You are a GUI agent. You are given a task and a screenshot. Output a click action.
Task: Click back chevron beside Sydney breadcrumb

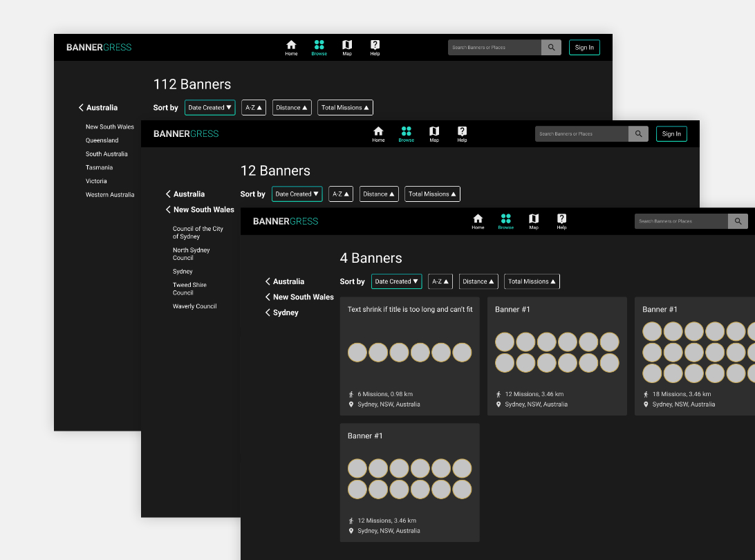pyautogui.click(x=268, y=312)
